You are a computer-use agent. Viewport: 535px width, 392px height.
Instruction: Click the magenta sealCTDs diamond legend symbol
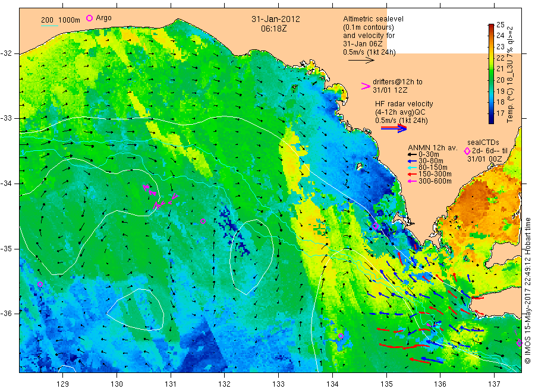pyautogui.click(x=467, y=151)
